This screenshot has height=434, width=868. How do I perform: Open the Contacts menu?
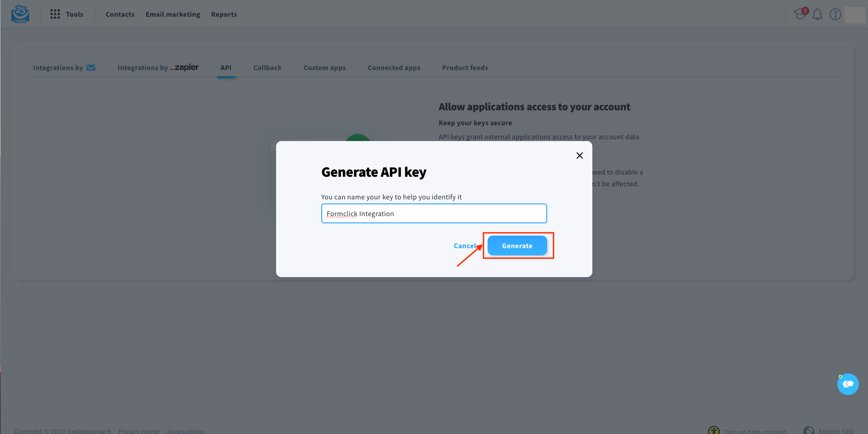120,14
